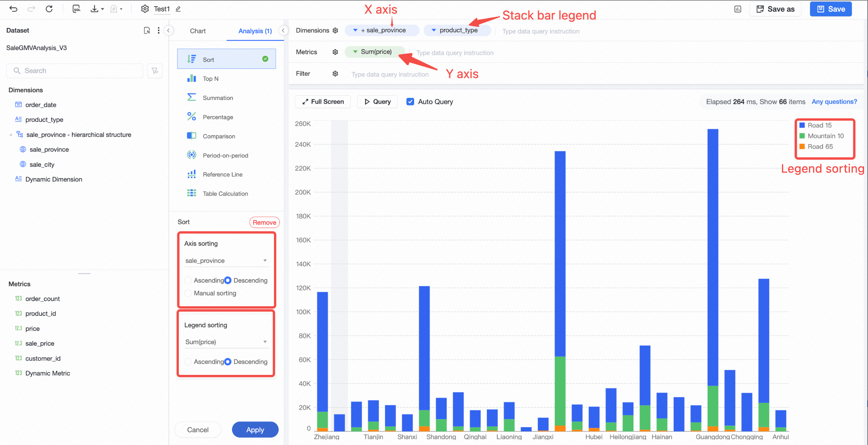Click the refresh icon in the toolbar
Viewport: 868px width, 445px height.
pyautogui.click(x=49, y=9)
